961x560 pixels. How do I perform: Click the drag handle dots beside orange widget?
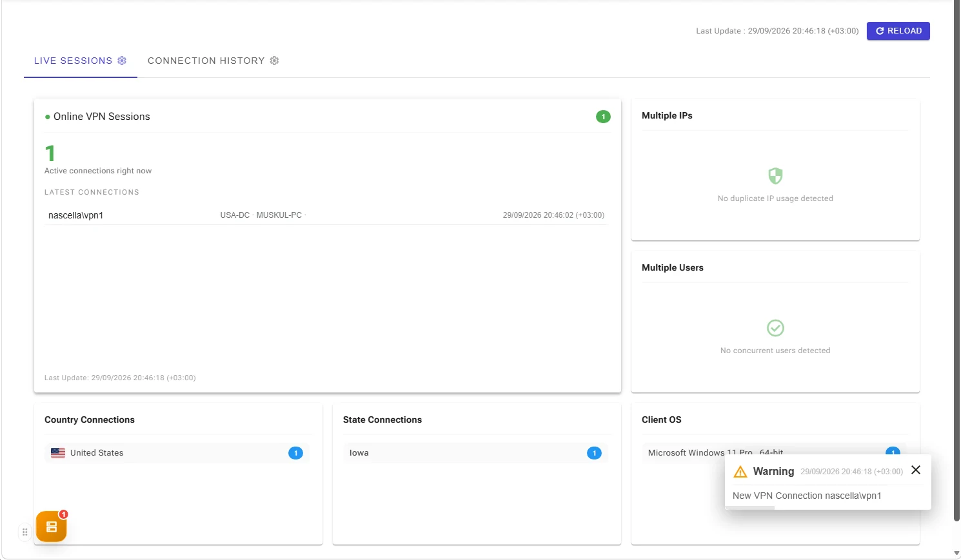tap(25, 532)
